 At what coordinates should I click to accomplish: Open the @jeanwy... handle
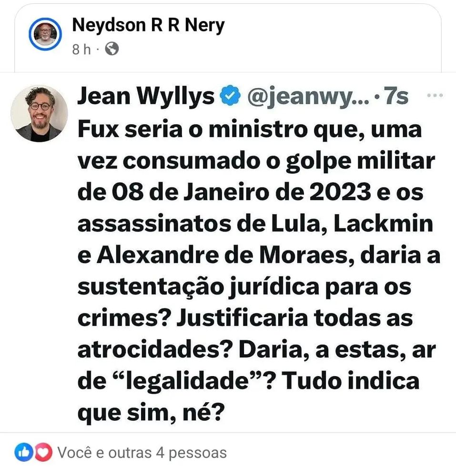pos(308,97)
